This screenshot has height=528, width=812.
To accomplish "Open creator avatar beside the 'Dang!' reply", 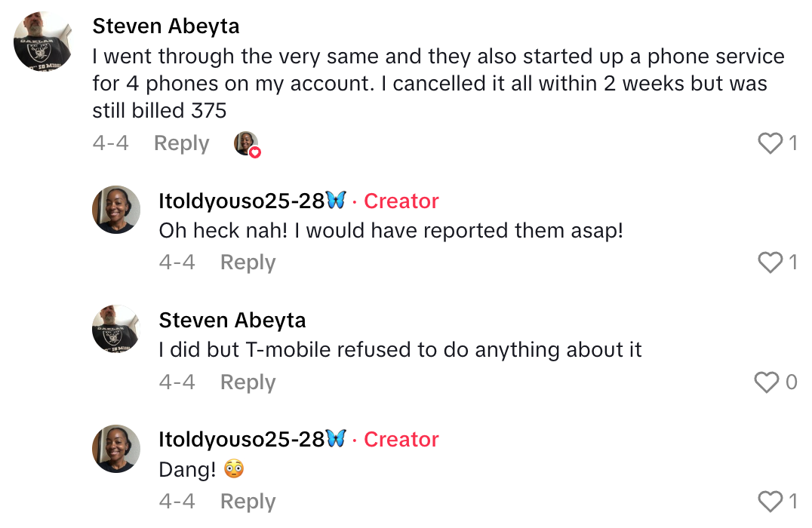I will tap(116, 448).
